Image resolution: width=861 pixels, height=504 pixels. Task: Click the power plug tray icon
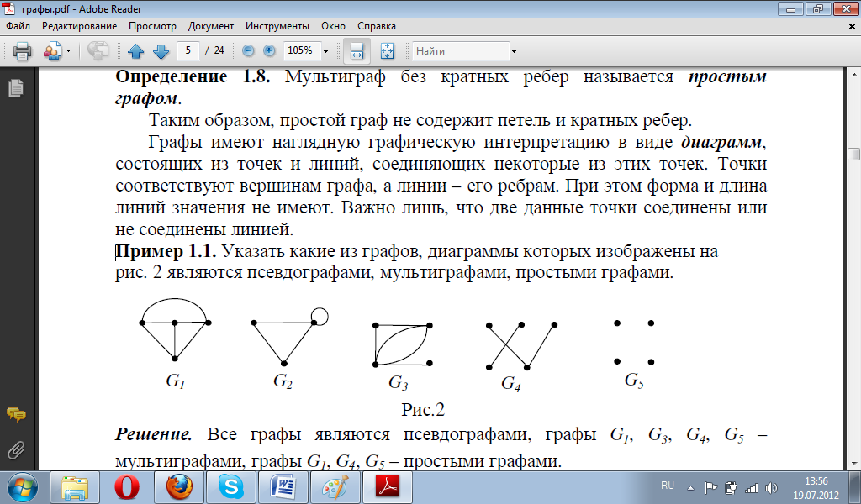point(731,487)
